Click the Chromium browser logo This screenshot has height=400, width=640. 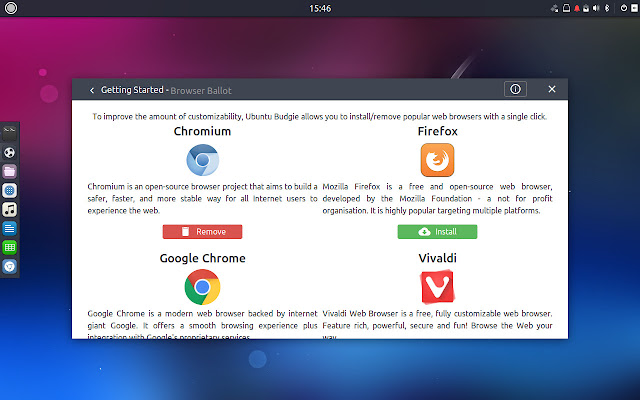(202, 160)
